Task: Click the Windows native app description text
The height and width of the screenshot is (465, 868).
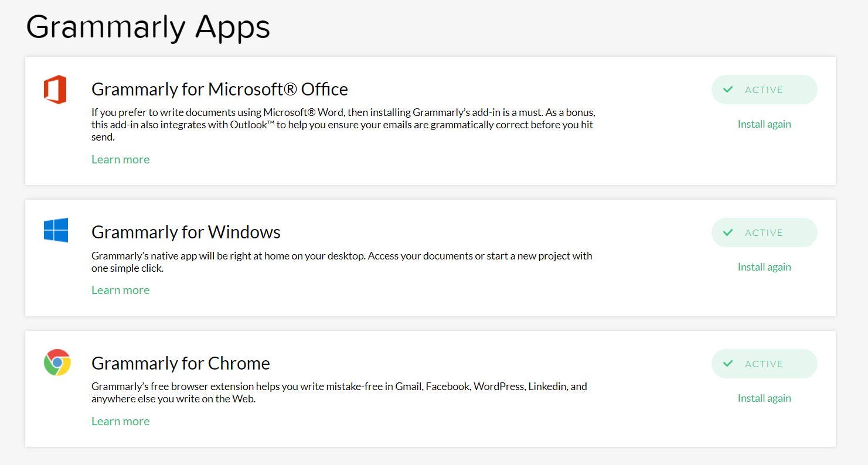Action: click(x=342, y=262)
